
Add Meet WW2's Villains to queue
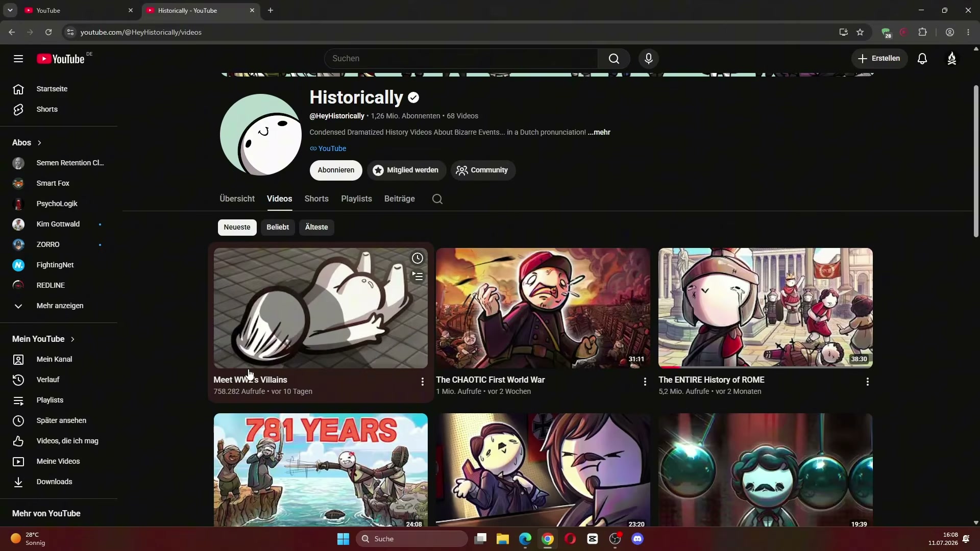coord(418,277)
